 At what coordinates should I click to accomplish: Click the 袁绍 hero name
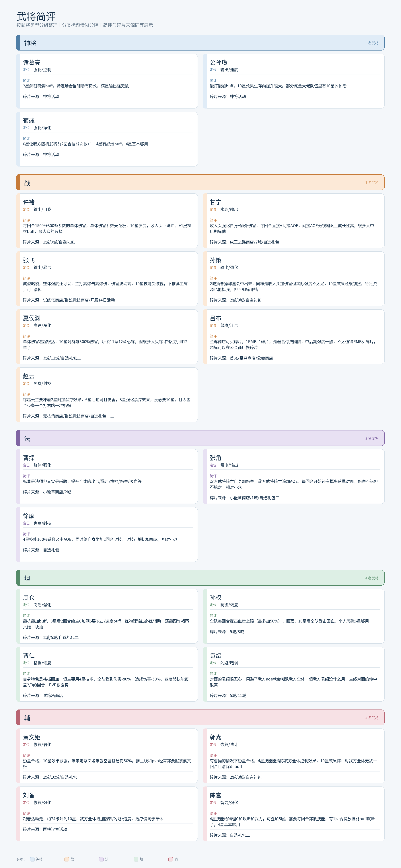(215, 655)
